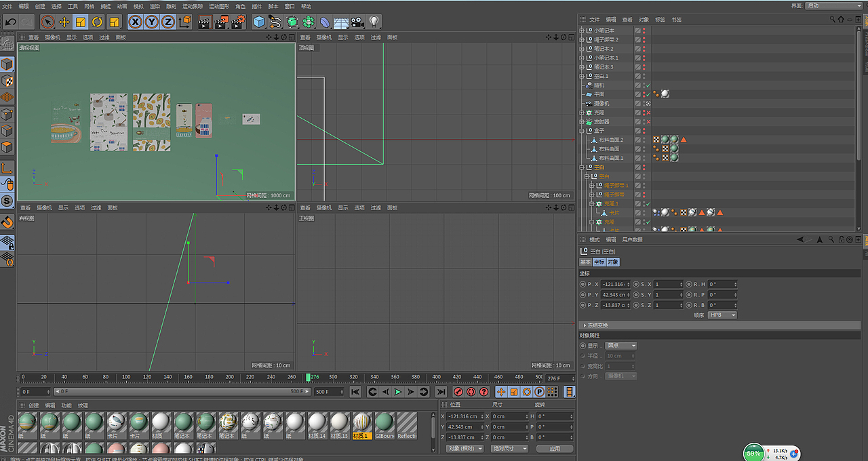868x461 pixels.
Task: Click the Undo arrow icon
Action: (10, 22)
